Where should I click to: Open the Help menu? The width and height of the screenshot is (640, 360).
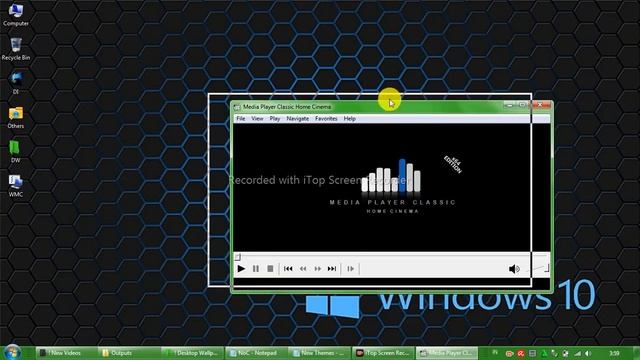tap(349, 119)
